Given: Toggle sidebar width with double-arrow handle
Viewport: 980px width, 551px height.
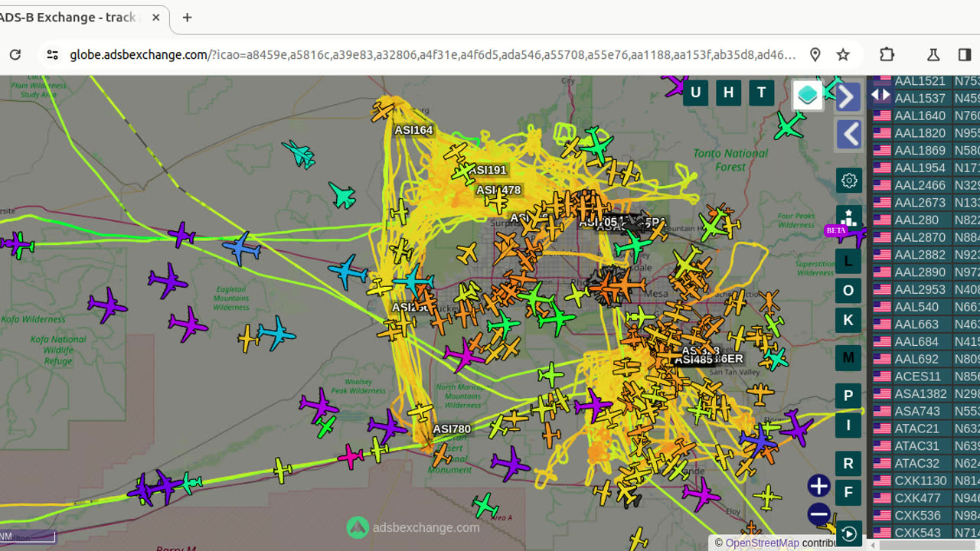Looking at the screenshot, I should 880,95.
